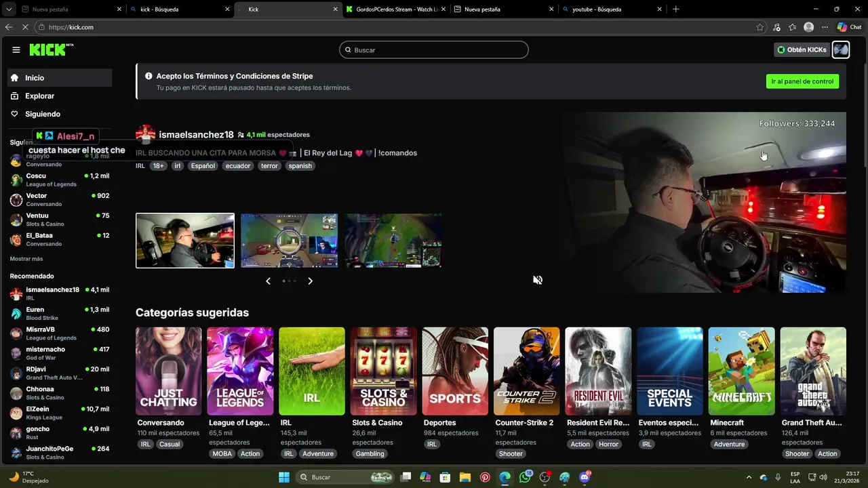Open RDjavi recommended channel

(x=60, y=373)
